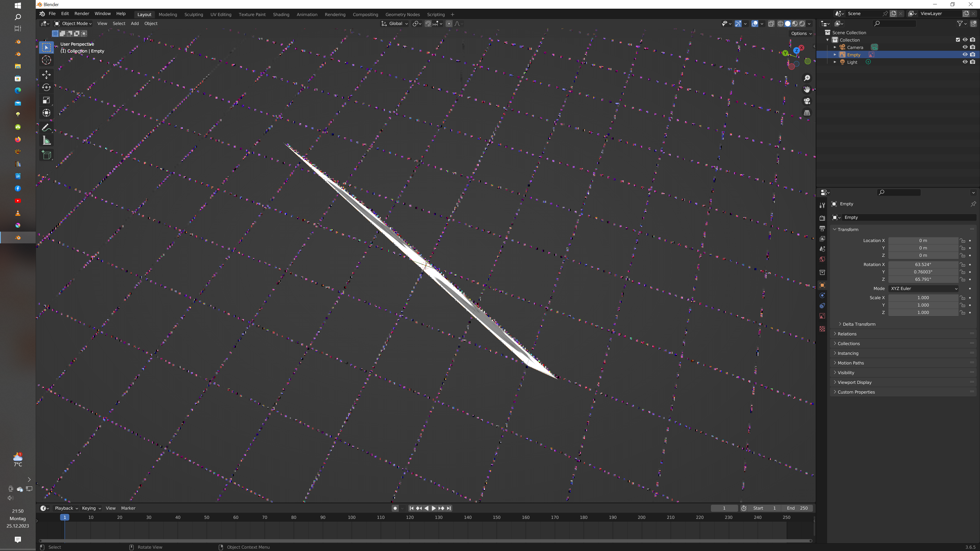Select the Move tool in the toolbar

(46, 74)
